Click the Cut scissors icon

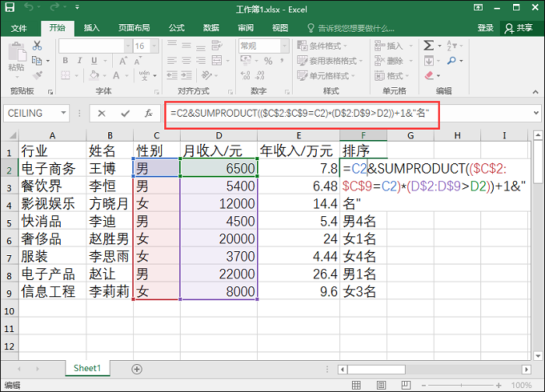point(37,47)
